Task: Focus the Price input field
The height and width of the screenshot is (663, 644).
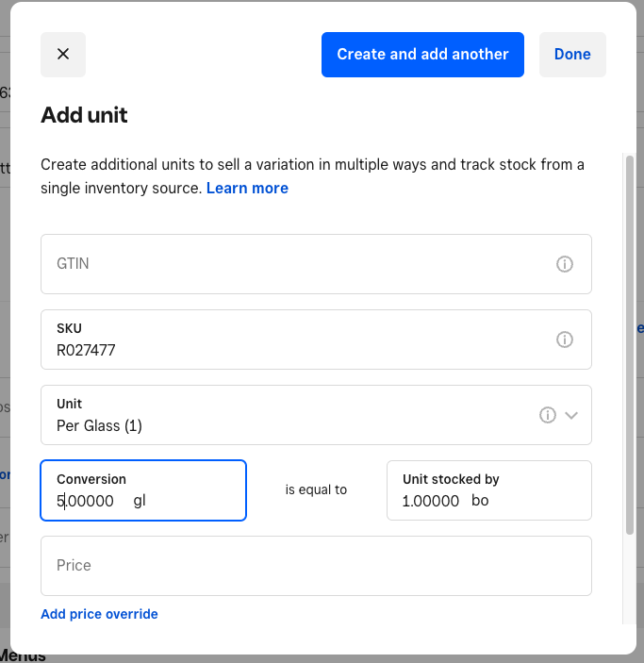Action: pyautogui.click(x=316, y=566)
